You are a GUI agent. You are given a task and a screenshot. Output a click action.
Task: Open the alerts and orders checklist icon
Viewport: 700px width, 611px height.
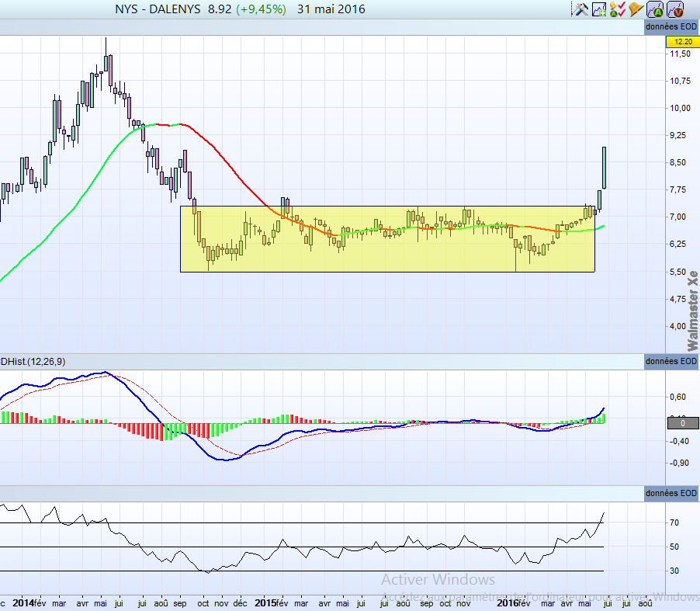point(618,9)
